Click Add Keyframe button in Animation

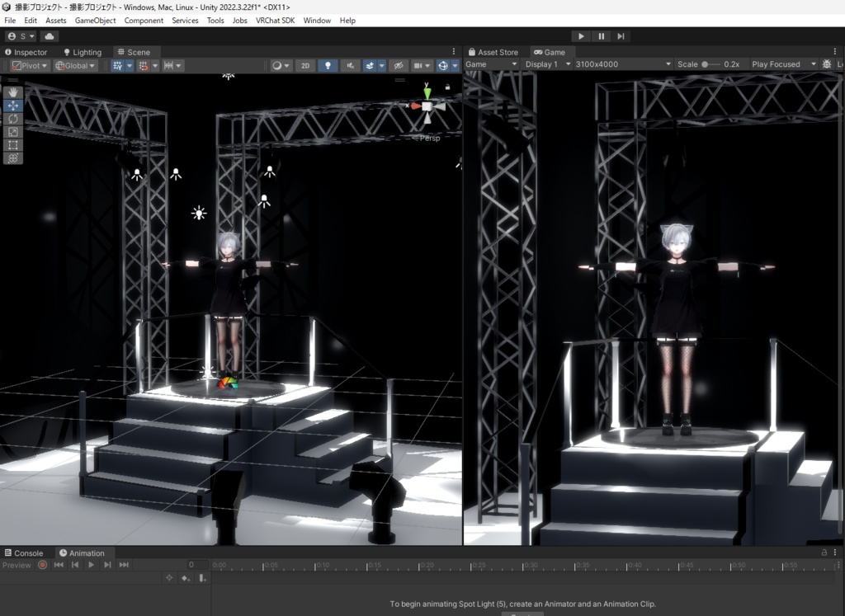186,578
